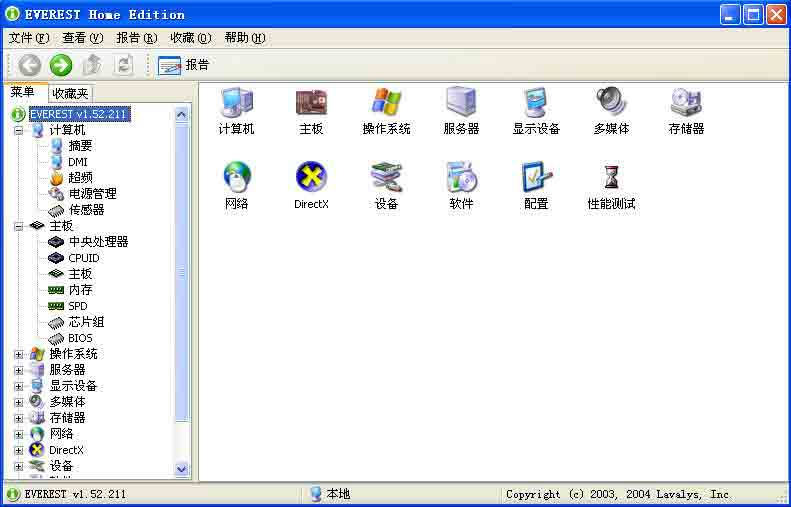Open the 设备 devices icon in the right pane
791x507 pixels.
click(386, 186)
